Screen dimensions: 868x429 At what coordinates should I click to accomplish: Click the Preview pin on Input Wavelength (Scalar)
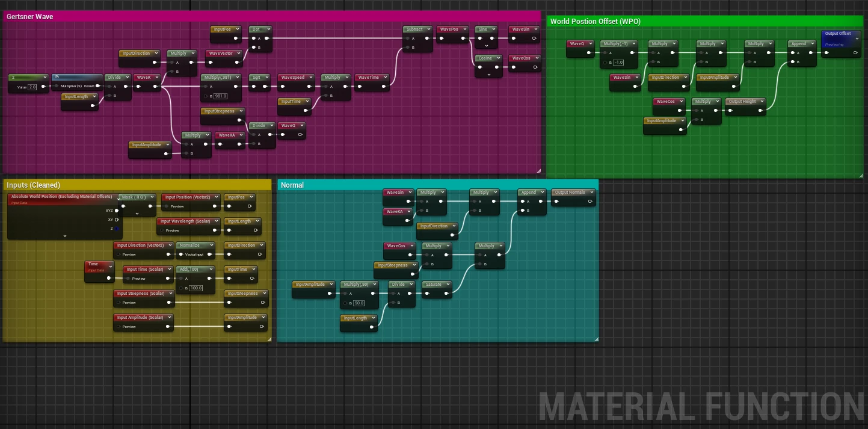162,230
